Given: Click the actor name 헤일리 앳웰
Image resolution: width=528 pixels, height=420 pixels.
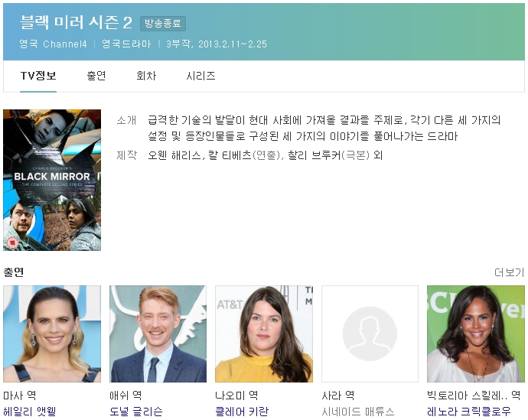Looking at the screenshot, I should coord(30,412).
